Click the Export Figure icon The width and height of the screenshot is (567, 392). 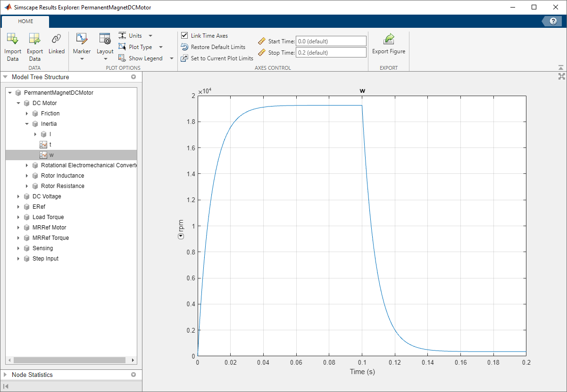point(389,40)
